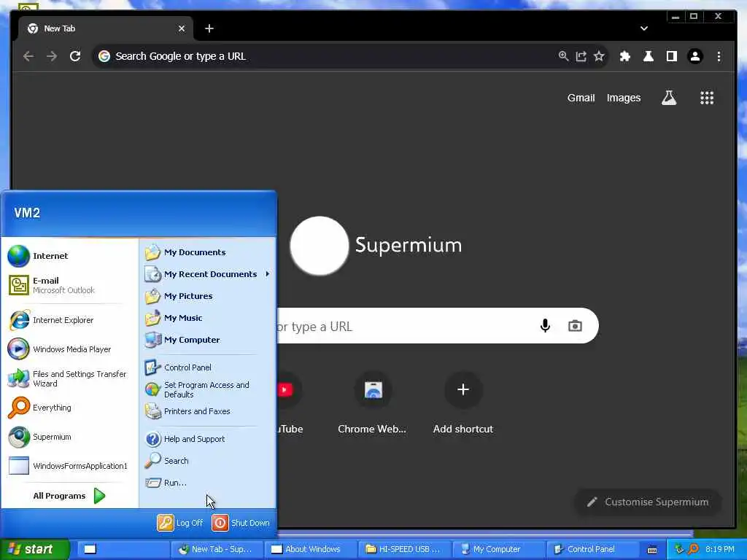The height and width of the screenshot is (560, 747).
Task: Expand All Programs with green arrow
Action: point(99,496)
